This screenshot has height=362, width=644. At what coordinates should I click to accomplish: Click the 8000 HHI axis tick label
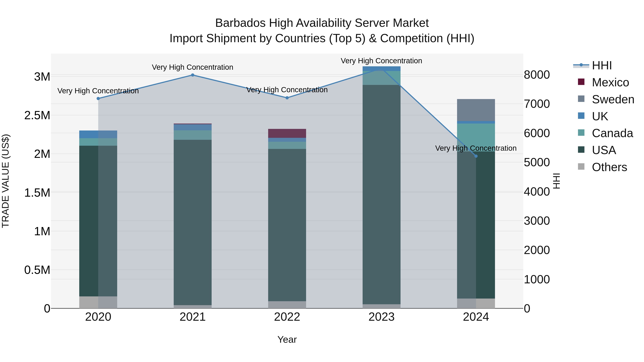click(537, 75)
